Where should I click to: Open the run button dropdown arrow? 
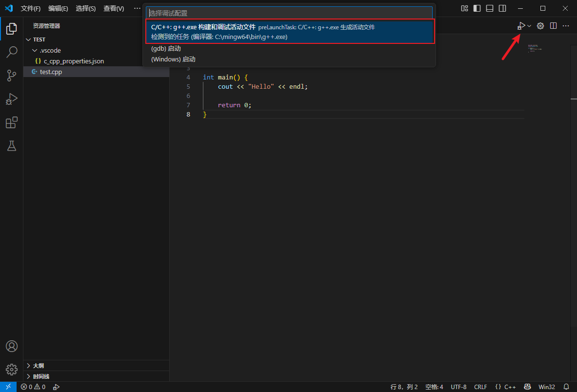(529, 26)
